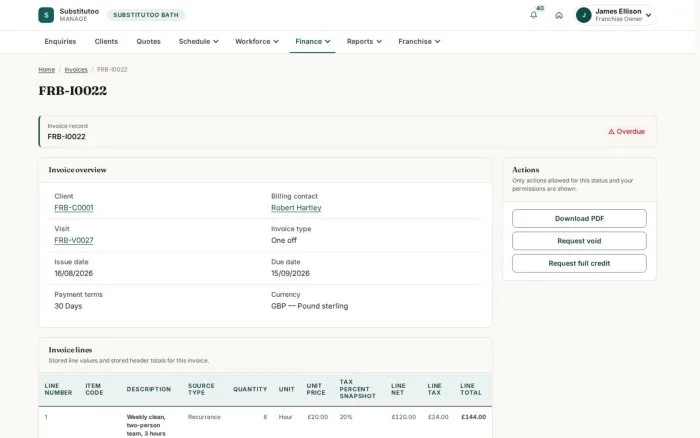Click the Source Type column header
This screenshot has height=438, width=700.
click(x=201, y=389)
